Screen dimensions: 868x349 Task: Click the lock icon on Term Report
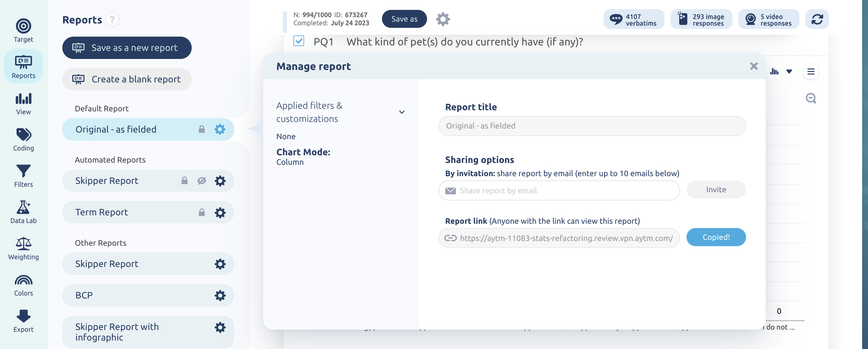(x=202, y=212)
